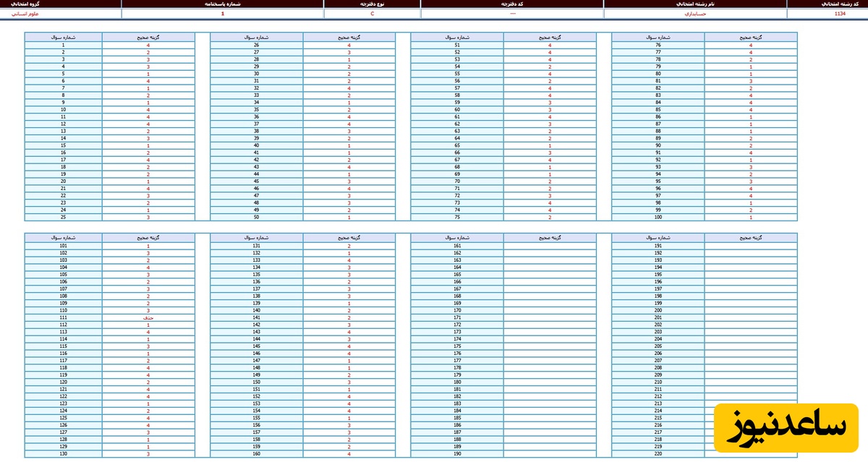The width and height of the screenshot is (868, 462).
Task: Click the exam code value 1134
Action: (840, 14)
